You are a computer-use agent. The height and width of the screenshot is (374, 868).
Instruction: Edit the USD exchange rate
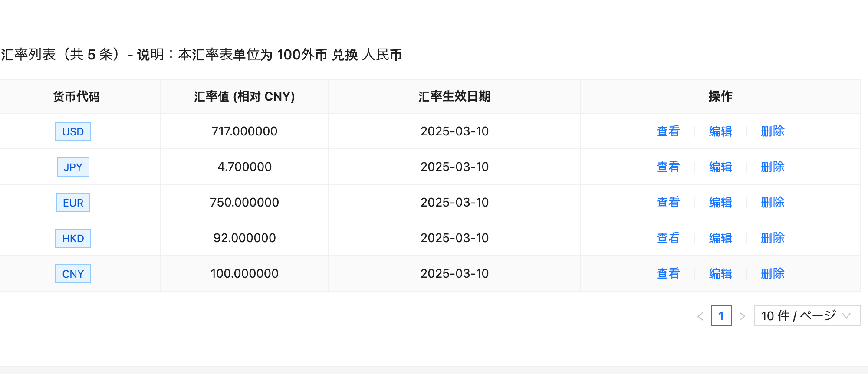coord(720,131)
